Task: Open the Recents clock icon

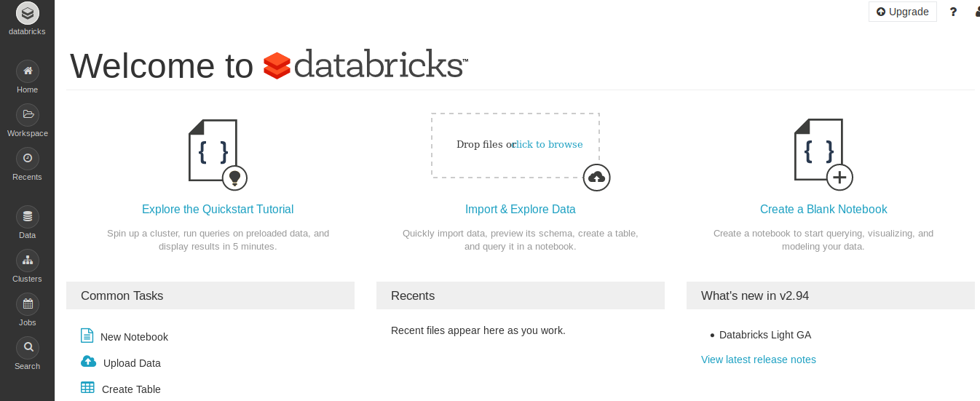Action: (x=28, y=159)
